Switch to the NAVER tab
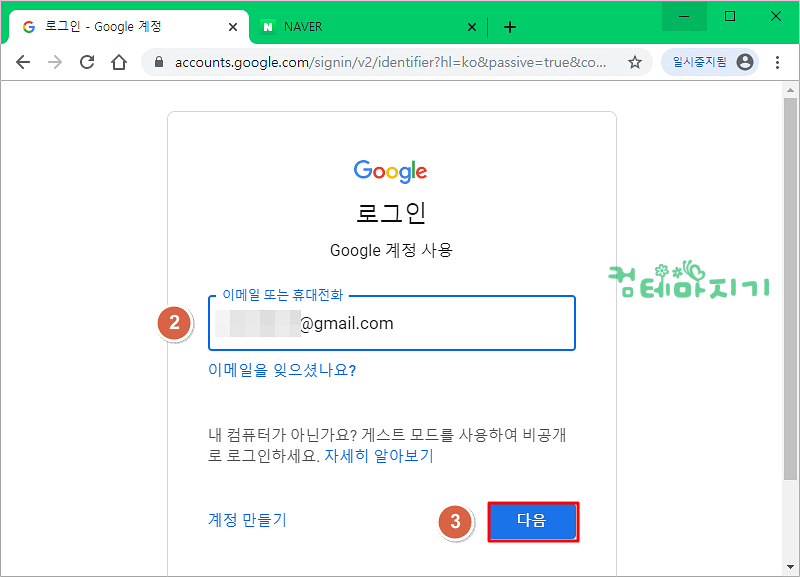 (368, 27)
